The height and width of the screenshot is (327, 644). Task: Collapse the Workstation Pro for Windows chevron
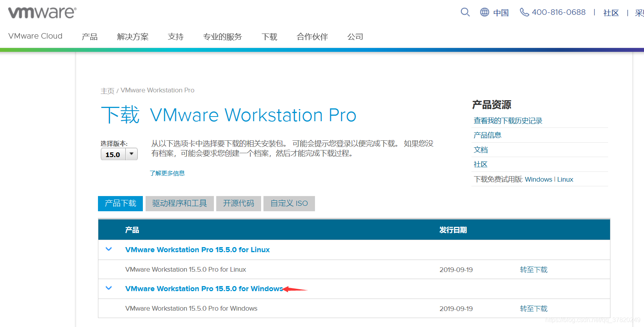click(109, 288)
